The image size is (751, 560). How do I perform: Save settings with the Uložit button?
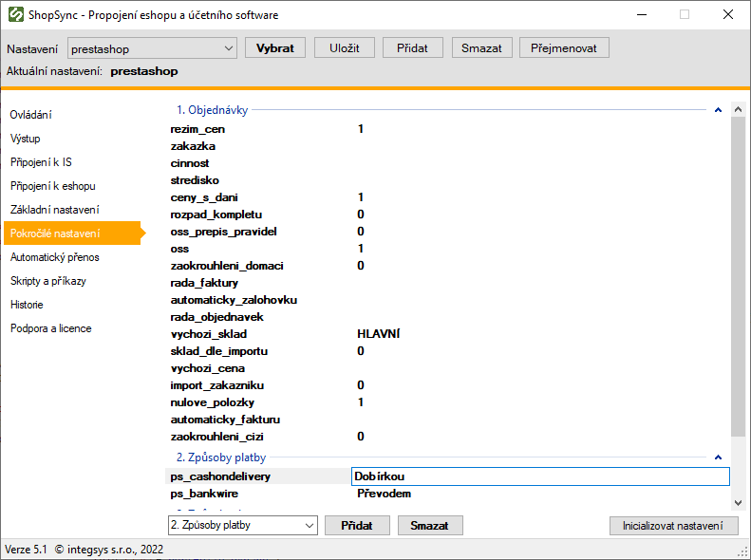pyautogui.click(x=345, y=48)
